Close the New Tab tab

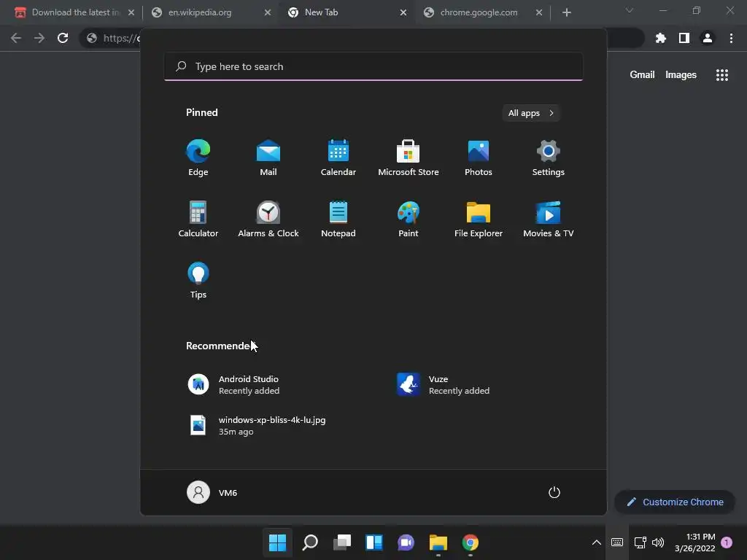403,12
